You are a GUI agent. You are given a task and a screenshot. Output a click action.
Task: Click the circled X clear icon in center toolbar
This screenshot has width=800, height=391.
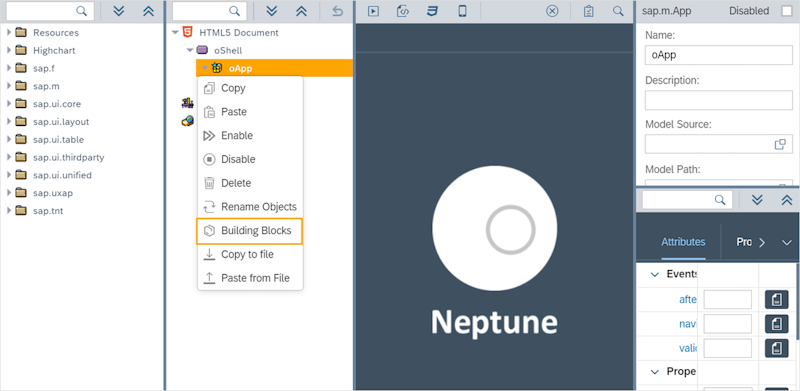[552, 11]
